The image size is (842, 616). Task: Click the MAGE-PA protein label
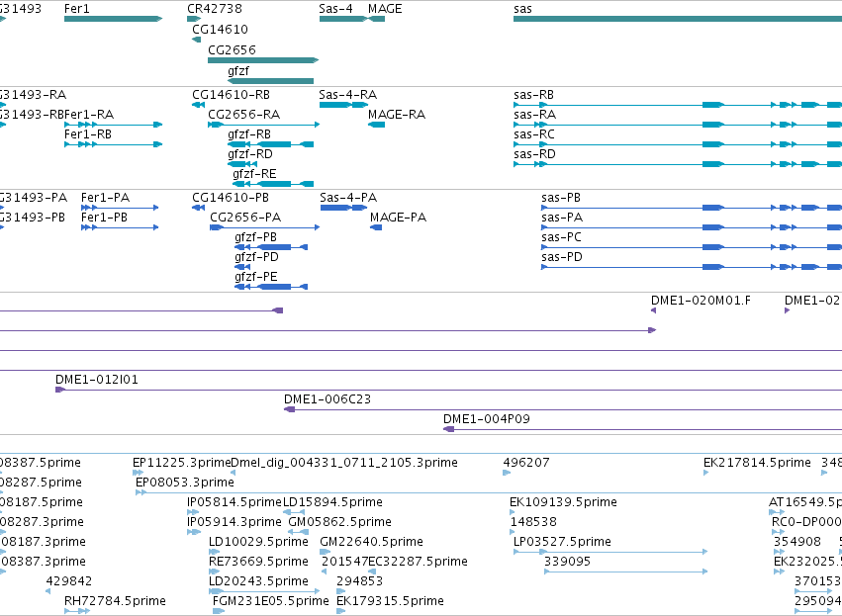tap(399, 218)
